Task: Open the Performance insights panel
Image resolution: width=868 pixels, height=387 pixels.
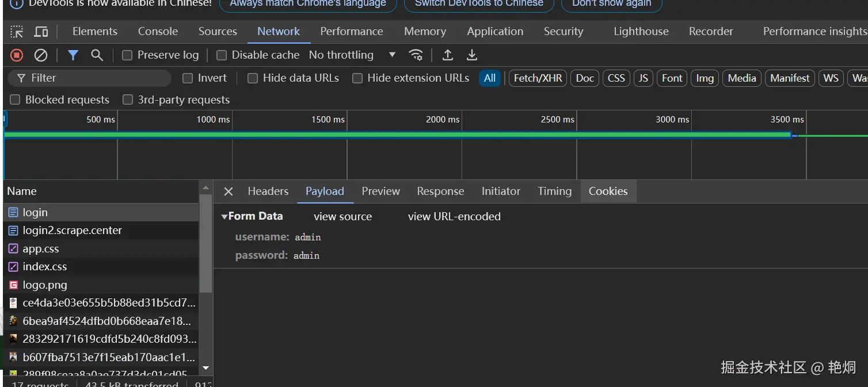Action: pyautogui.click(x=814, y=32)
